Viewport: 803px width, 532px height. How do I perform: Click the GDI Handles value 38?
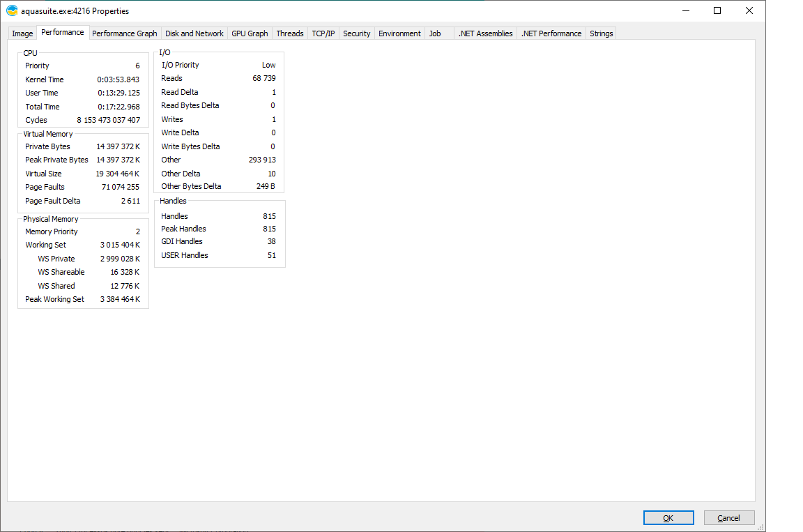[x=271, y=241]
